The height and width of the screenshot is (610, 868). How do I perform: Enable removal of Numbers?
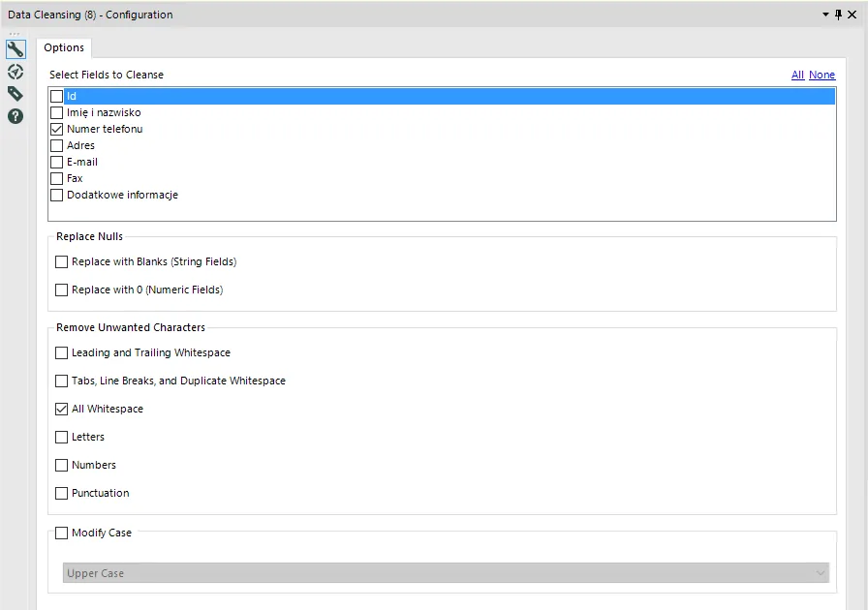click(x=61, y=465)
